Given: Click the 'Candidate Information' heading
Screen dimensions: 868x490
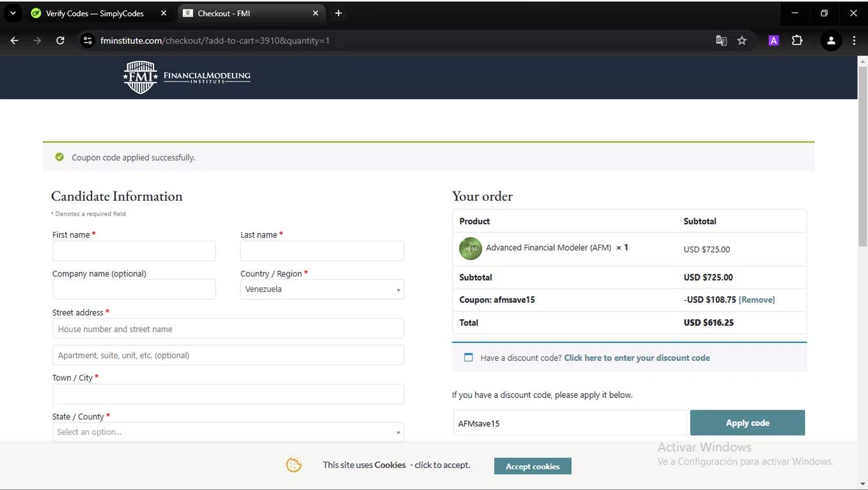Looking at the screenshot, I should coord(117,196).
